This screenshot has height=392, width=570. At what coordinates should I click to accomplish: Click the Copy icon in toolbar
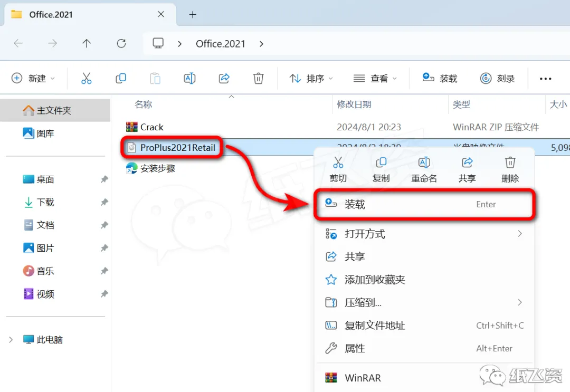pyautogui.click(x=121, y=78)
